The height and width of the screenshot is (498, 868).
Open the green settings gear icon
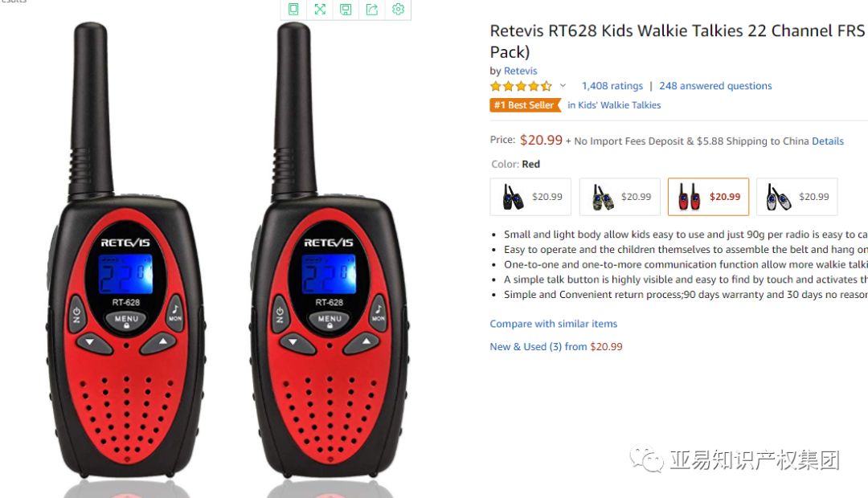(x=398, y=9)
